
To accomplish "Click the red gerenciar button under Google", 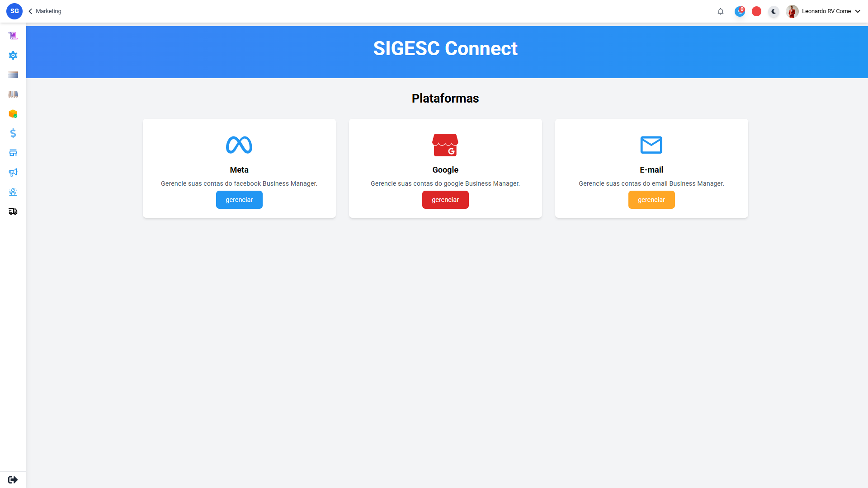I will (445, 200).
